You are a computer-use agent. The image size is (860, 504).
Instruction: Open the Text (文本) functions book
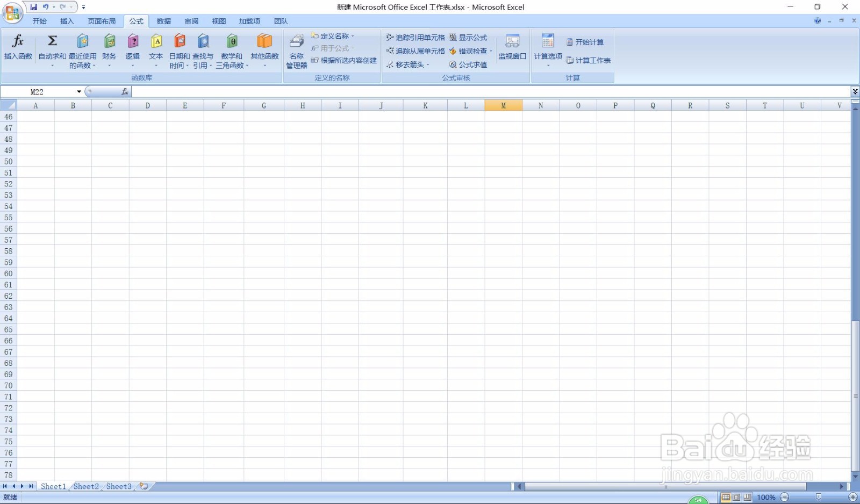(x=156, y=41)
